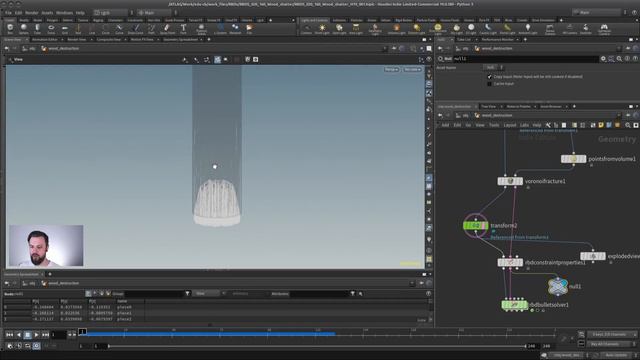Open the Windows menu
The image size is (640, 360).
pos(64,13)
